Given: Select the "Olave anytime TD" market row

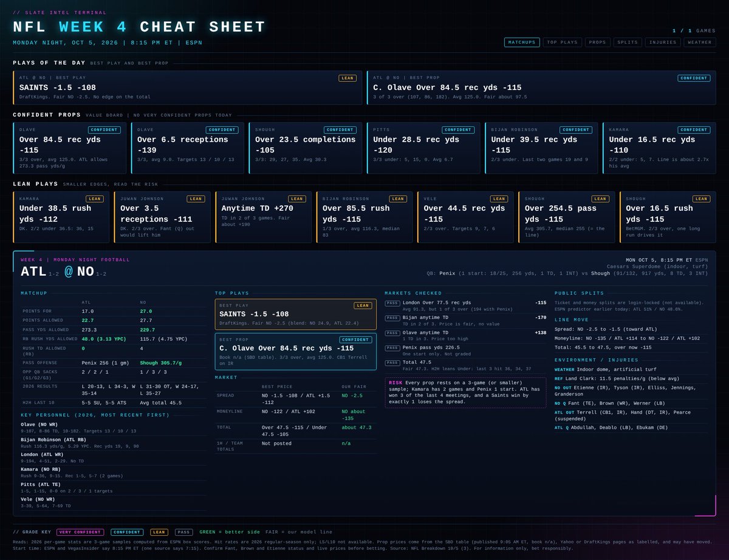Looking at the screenshot, I should (x=465, y=335).
